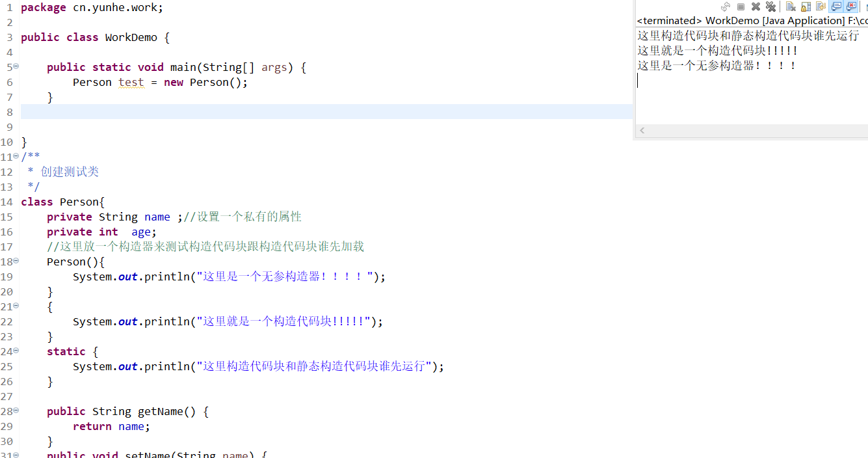Viewport: 868px width, 458px height.
Task: Click console line '这里就是一个构造代码块!!!!!'
Action: (x=717, y=51)
